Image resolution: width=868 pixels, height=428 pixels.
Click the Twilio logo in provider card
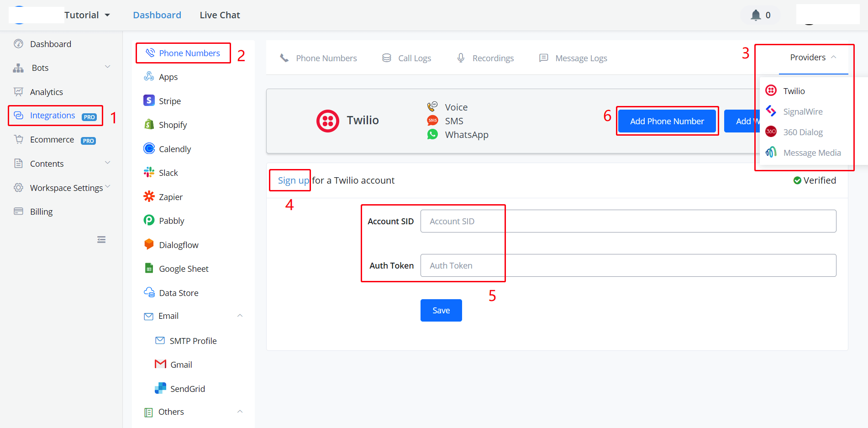(327, 121)
